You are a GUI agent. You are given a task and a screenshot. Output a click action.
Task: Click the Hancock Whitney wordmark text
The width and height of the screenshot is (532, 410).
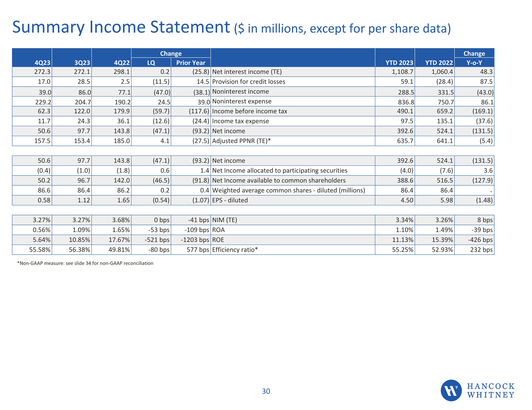click(x=491, y=391)
